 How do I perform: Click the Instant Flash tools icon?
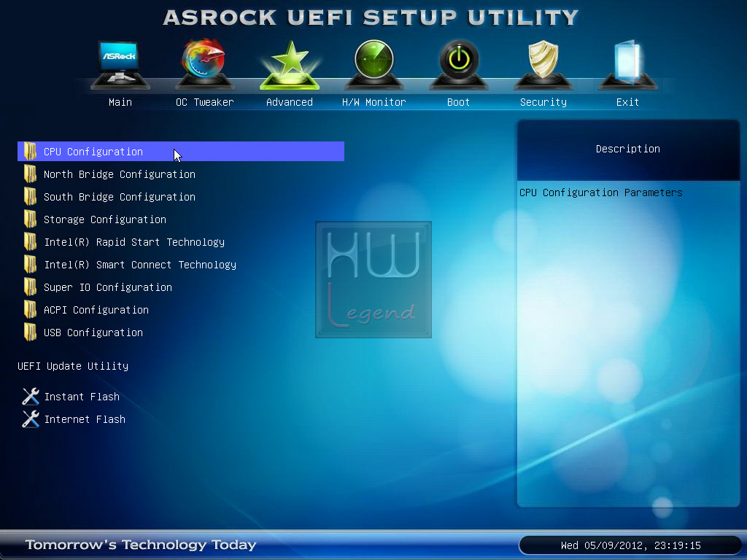[x=31, y=396]
